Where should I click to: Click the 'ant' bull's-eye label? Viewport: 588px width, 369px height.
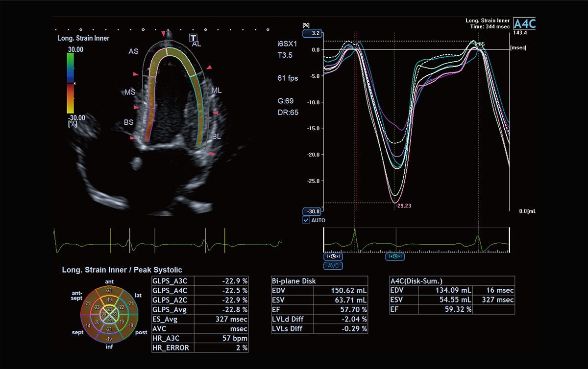click(110, 281)
